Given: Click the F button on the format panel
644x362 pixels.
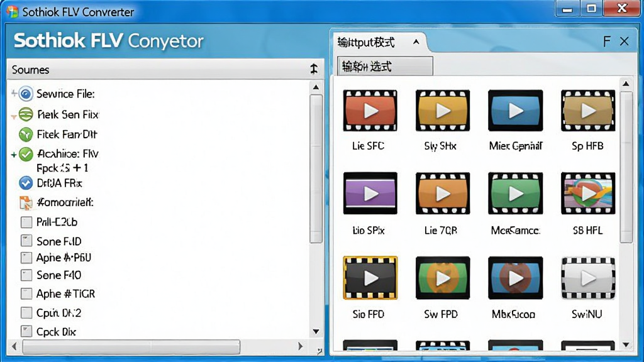Looking at the screenshot, I should (x=607, y=41).
